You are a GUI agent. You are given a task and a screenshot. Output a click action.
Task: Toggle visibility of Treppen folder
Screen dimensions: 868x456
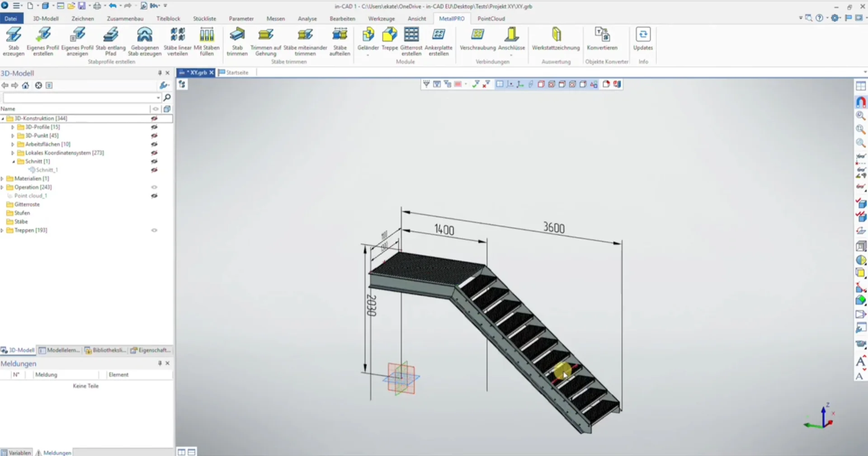(154, 230)
